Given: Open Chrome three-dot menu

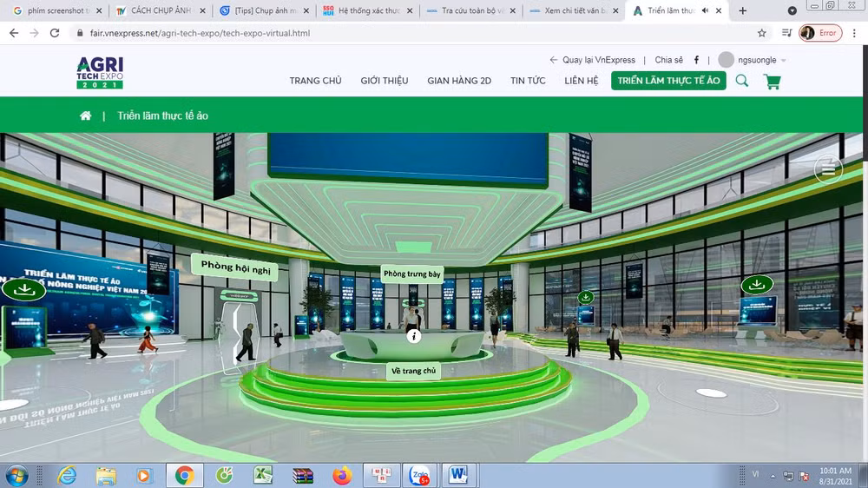Looking at the screenshot, I should tap(854, 33).
